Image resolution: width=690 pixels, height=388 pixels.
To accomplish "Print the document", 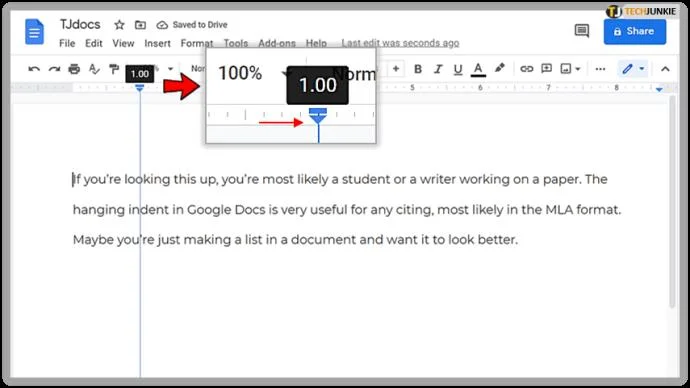I will 74,69.
